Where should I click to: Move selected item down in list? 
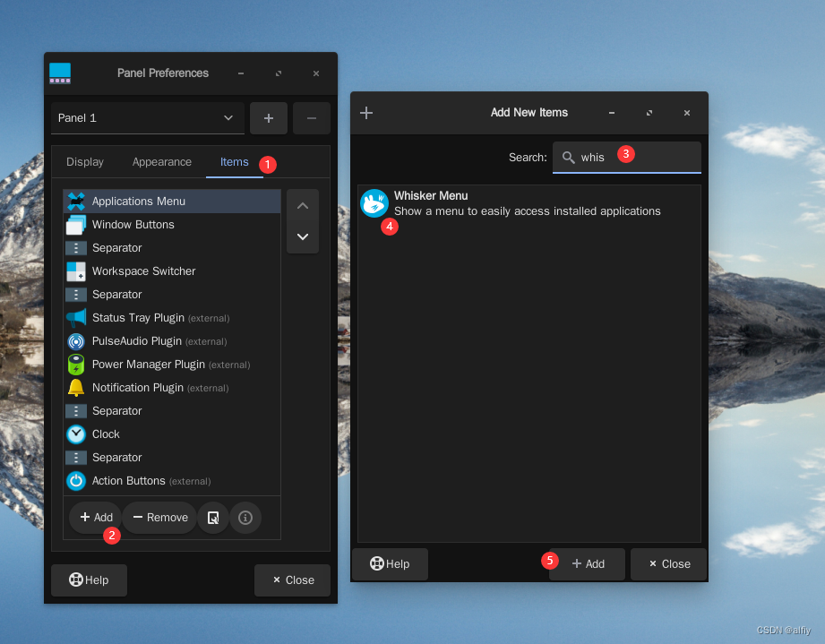[x=303, y=236]
